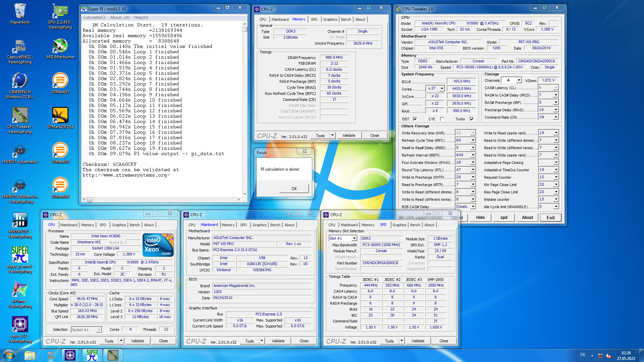Image resolution: width=644 pixels, height=362 pixels.
Task: Launch super_pi_mod desktop shortcut
Action: pos(20,260)
